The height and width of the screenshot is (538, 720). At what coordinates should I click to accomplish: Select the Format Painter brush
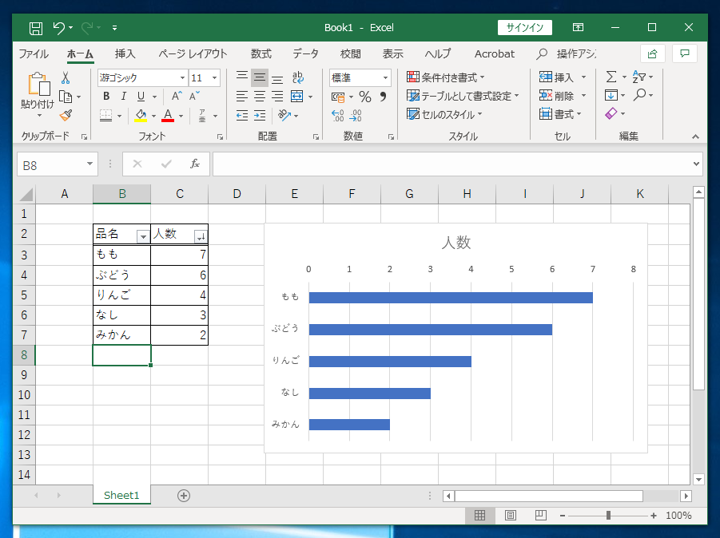pyautogui.click(x=66, y=115)
